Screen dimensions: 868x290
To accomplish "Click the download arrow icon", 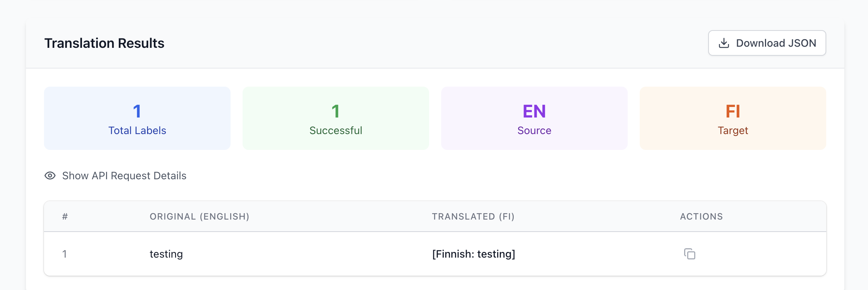I will 724,43.
